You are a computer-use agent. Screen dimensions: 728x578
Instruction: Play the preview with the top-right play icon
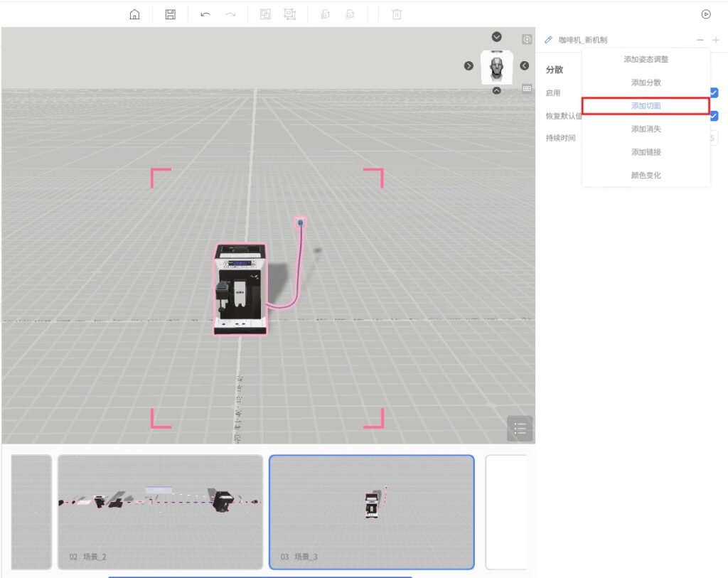705,14
